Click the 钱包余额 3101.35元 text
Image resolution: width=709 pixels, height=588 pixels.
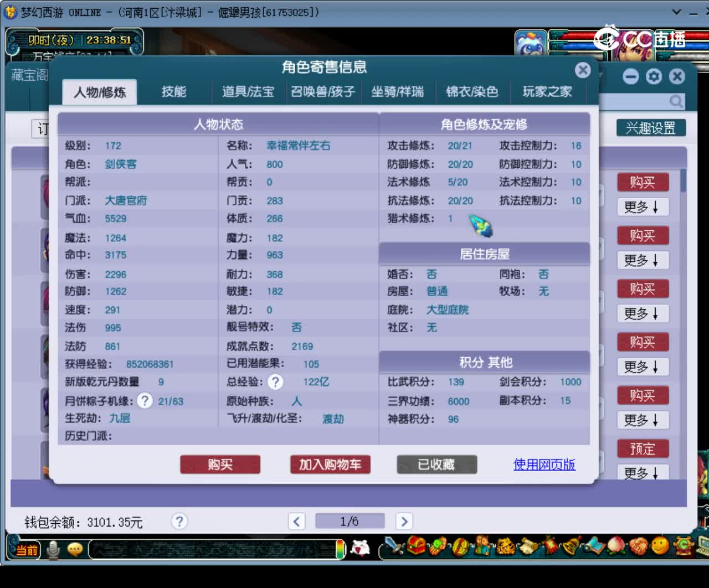84,523
